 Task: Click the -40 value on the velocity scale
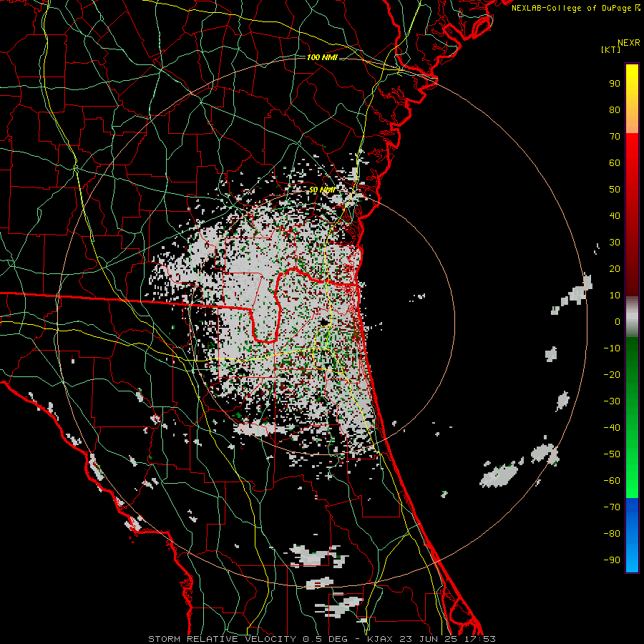pyautogui.click(x=612, y=428)
